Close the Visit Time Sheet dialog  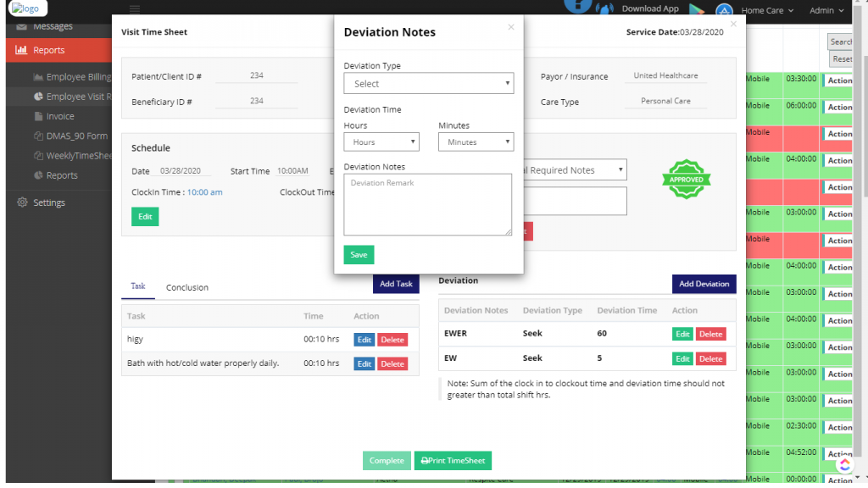(733, 24)
